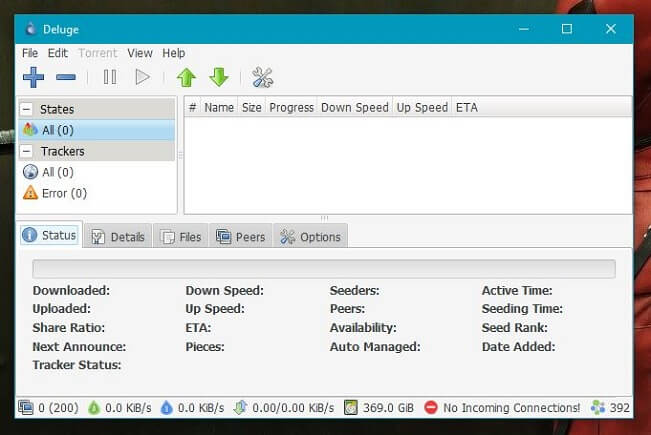Sort by the Size column header
This screenshot has width=651, height=435.
point(252,108)
